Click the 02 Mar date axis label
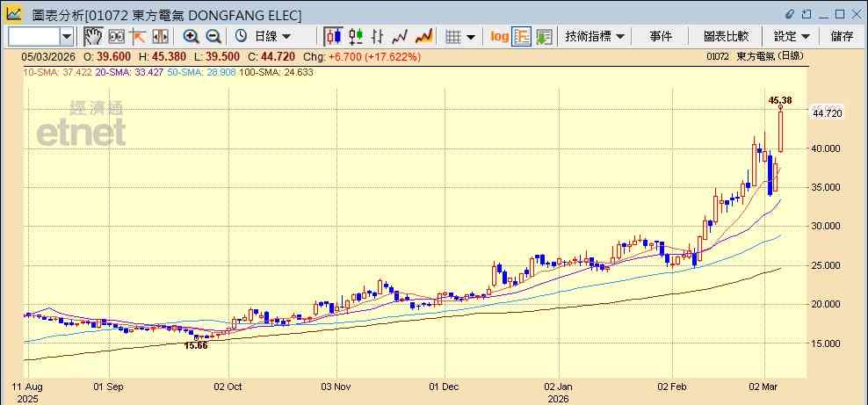This screenshot has width=868, height=405. point(764,387)
